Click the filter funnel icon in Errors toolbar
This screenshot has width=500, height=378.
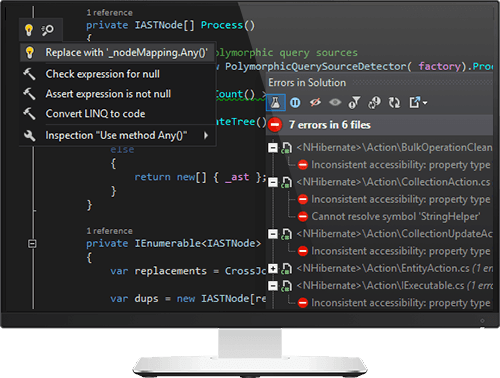354,103
